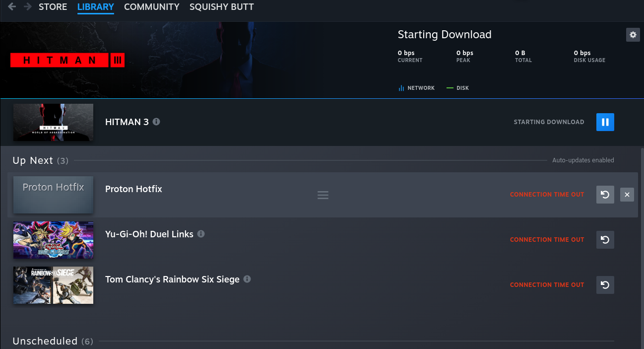Click the info icon beside HITMAN 3

click(x=156, y=121)
